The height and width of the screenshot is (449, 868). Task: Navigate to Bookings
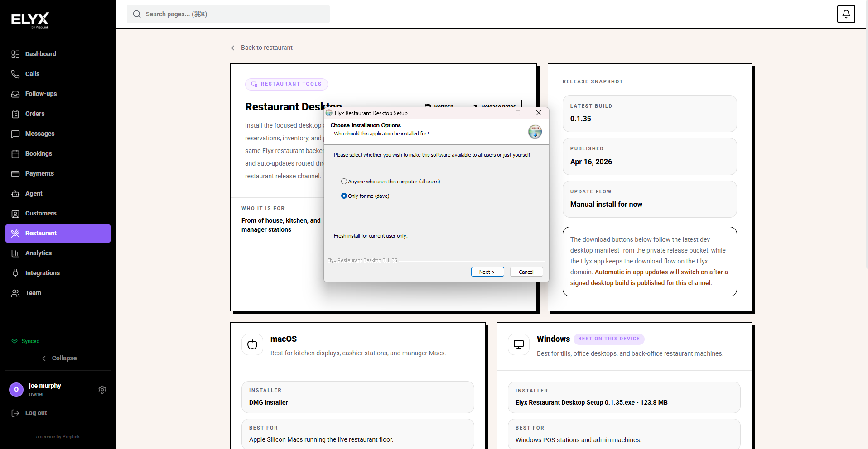click(x=58, y=154)
